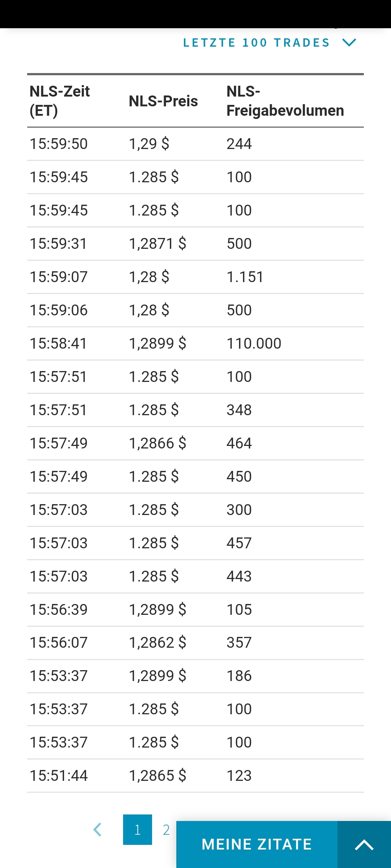Screen dimensions: 391x868
Task: Click the chevron beside Letzte 100 Trades
Action: pos(349,43)
